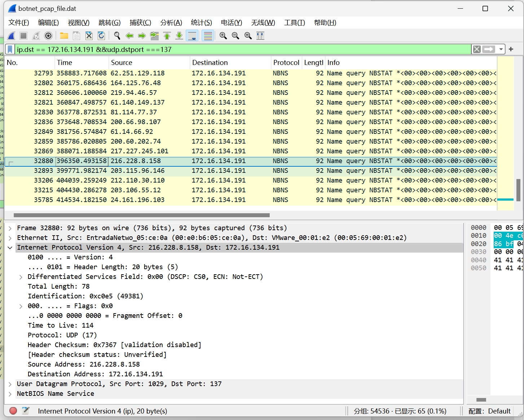Sort packets by the Time column
The image size is (524, 420).
pos(82,62)
